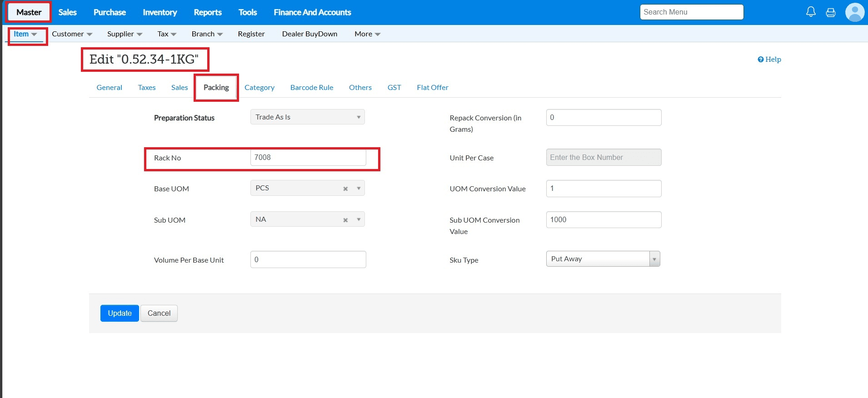Image resolution: width=868 pixels, height=398 pixels.
Task: Open the Dealer BuyDown link
Action: click(309, 34)
